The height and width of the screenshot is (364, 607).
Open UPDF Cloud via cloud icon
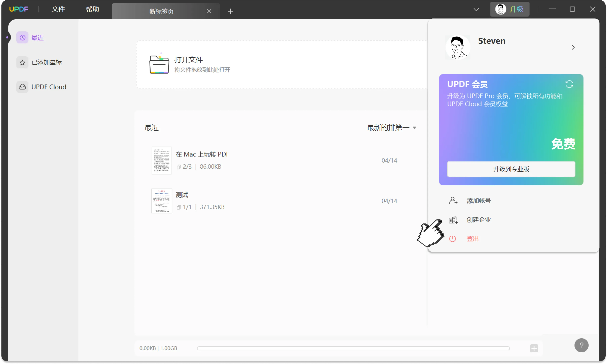pos(22,87)
